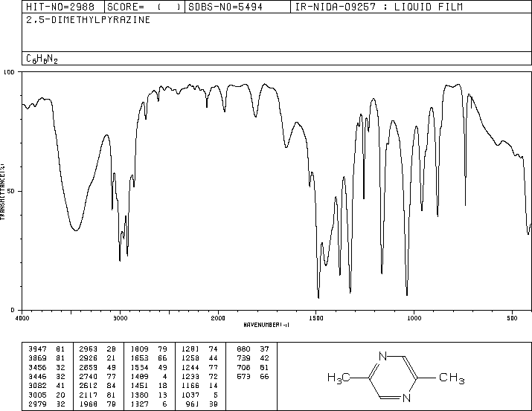Screen dimensions: 532x411
Task: Select peak table entry 2926
Action: [x=89, y=358]
